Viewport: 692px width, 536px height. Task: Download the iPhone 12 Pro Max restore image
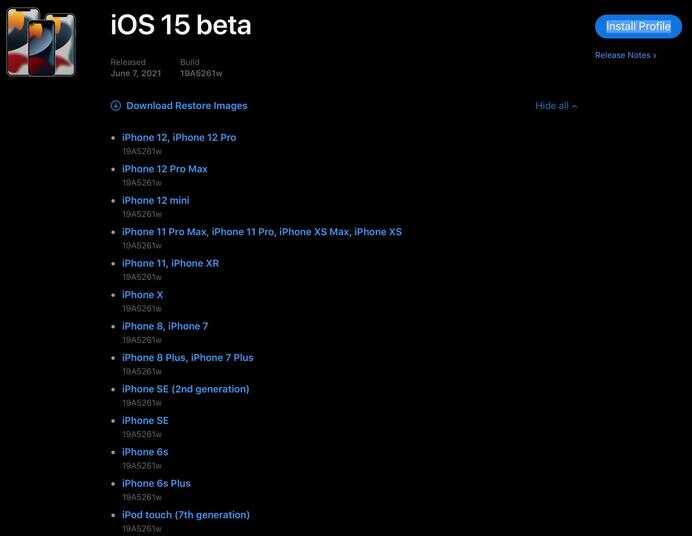point(165,169)
